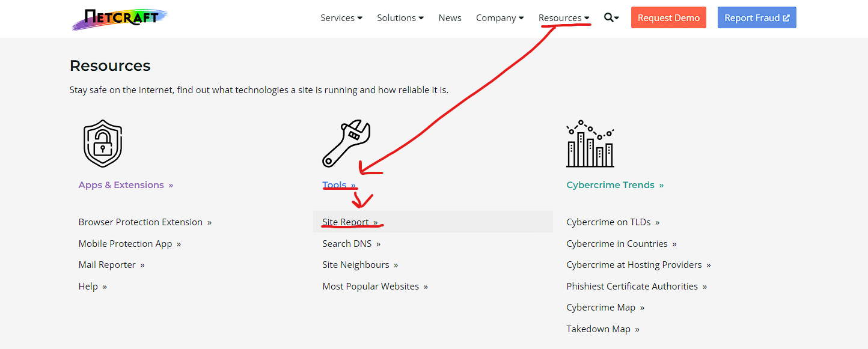The image size is (868, 349).
Task: Open the Site Report link
Action: (346, 222)
